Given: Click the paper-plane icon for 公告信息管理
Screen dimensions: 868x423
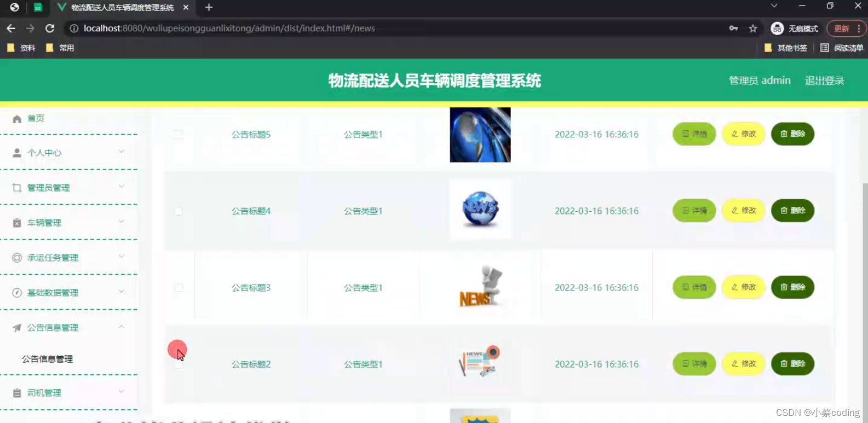Looking at the screenshot, I should 17,328.
